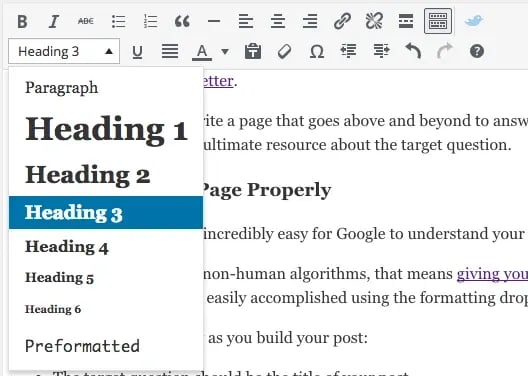Increase the paragraph indent
This screenshot has height=376, width=528.
pyautogui.click(x=382, y=51)
